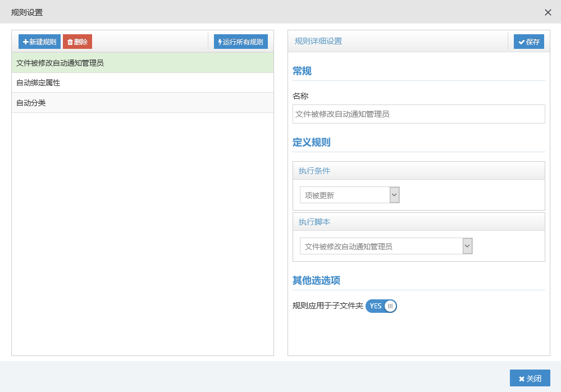561x392 pixels.
Task: Open the 执行条件 dropdown showing 项被更新
Action: pyautogui.click(x=349, y=195)
